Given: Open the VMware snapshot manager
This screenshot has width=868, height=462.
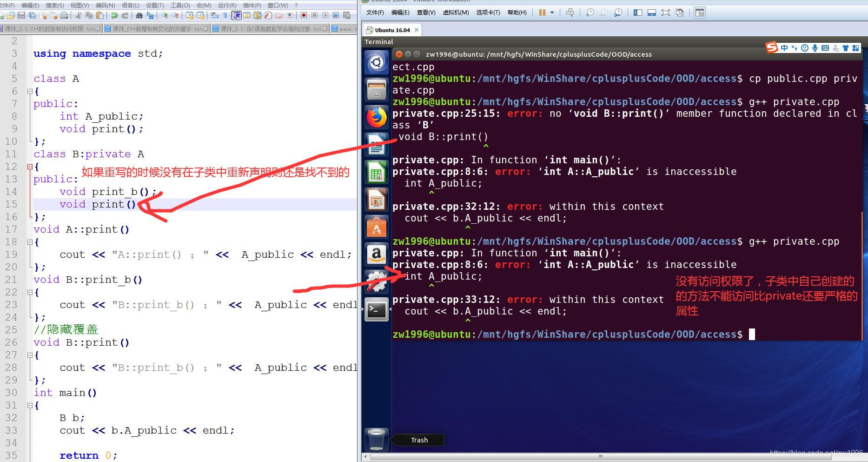Looking at the screenshot, I should [618, 13].
